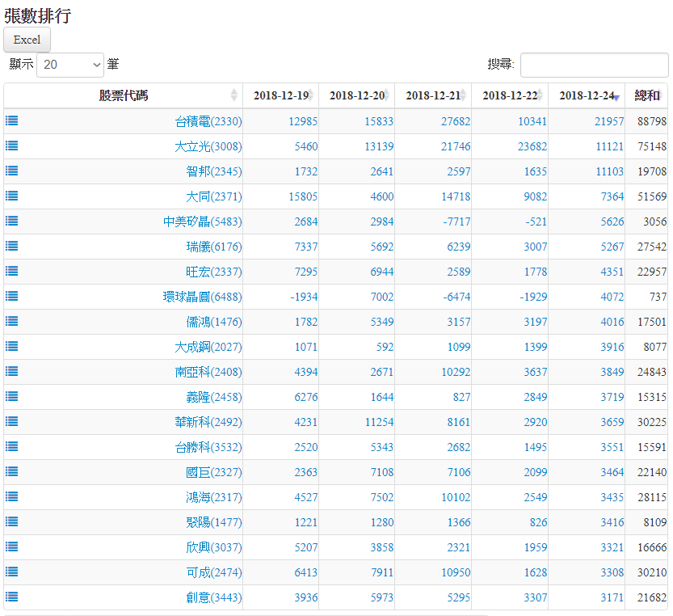Sort by the 2018-12-21 column header

pyautogui.click(x=433, y=95)
